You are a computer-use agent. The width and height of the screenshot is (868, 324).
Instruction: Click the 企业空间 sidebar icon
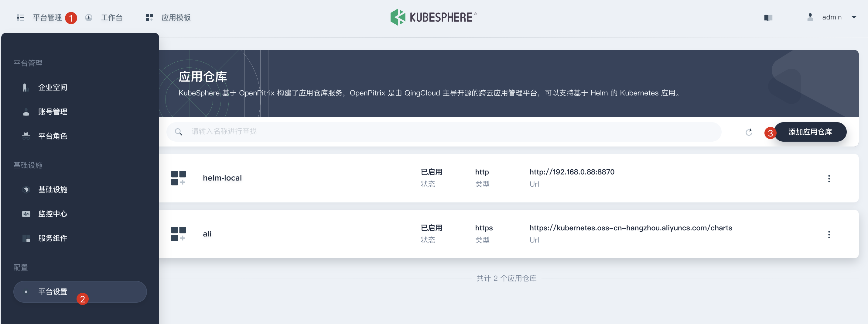click(x=25, y=87)
